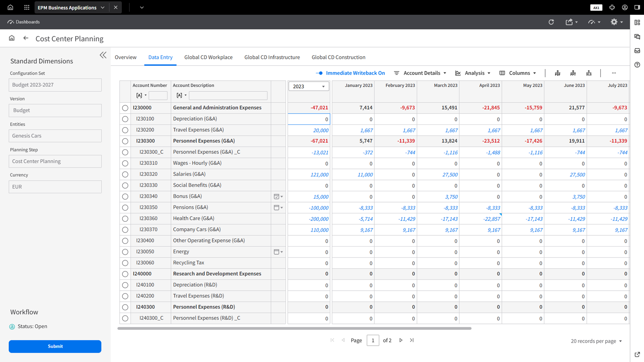Select the Salaries (G&A) row radio button
Viewport: 644px width, 362px height.
[125, 175]
